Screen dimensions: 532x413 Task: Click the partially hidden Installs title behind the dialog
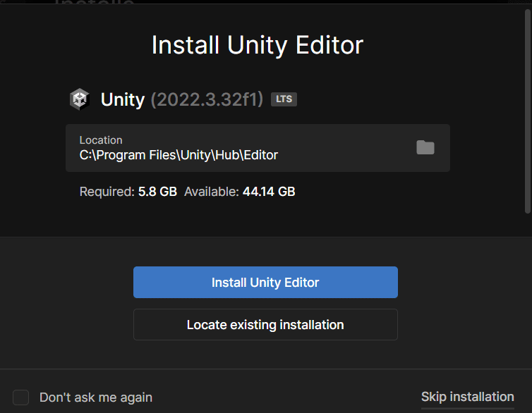point(95,2)
